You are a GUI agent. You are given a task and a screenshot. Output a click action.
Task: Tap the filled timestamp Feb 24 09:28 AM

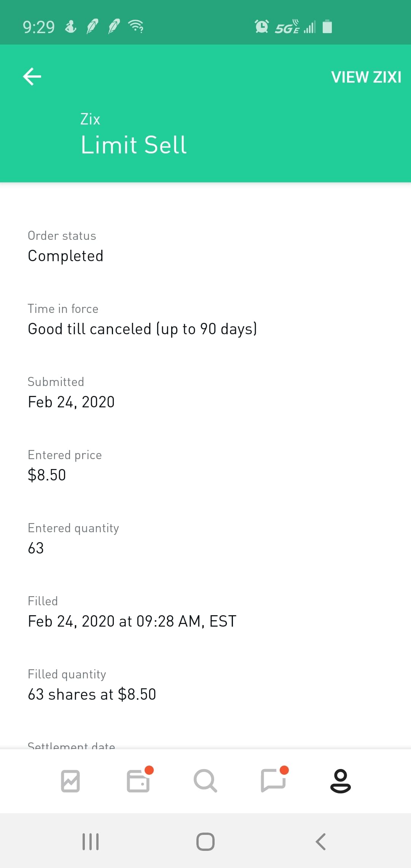pyautogui.click(x=132, y=621)
